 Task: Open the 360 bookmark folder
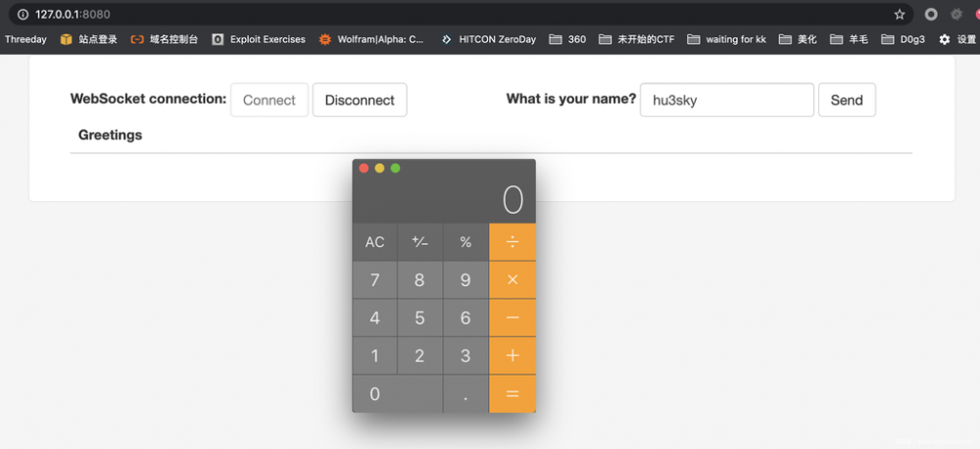click(567, 39)
